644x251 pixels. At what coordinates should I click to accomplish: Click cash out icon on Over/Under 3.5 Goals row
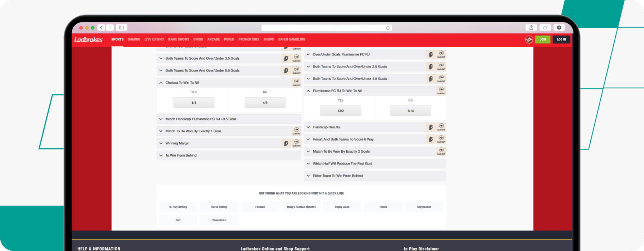[x=297, y=58]
